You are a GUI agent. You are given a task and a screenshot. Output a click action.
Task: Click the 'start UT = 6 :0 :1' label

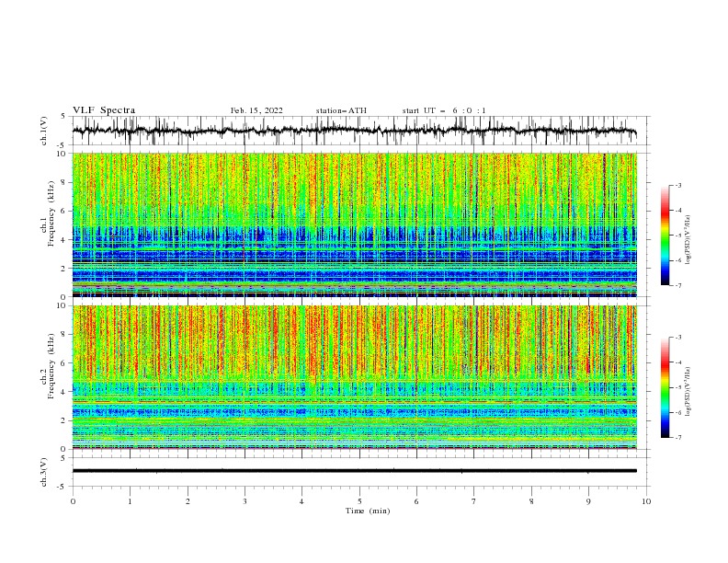click(444, 110)
